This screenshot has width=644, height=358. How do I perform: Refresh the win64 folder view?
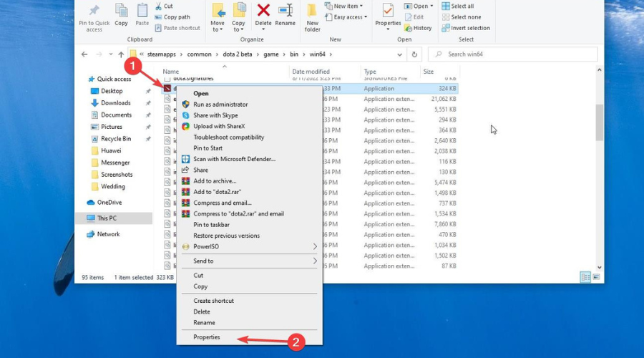click(414, 54)
